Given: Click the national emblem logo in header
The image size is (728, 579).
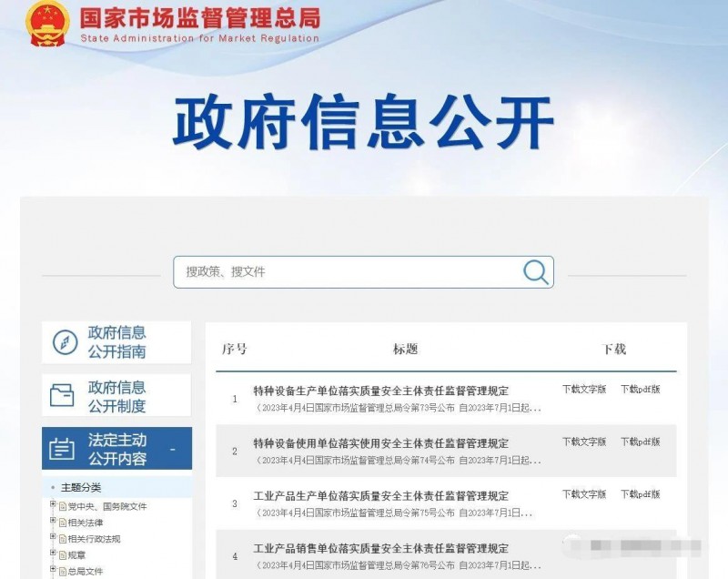Looking at the screenshot, I should point(45,23).
